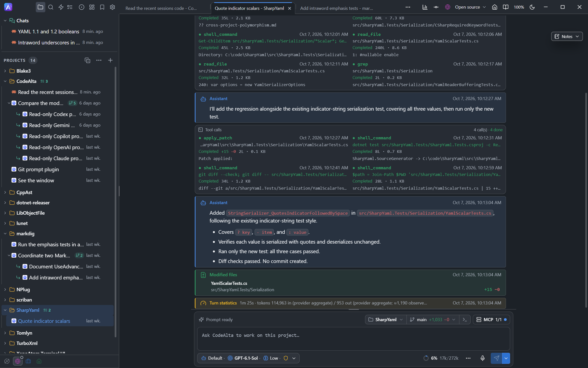
Task: Open the Default GPT-6.1-Sol model selector
Action: tap(248, 358)
